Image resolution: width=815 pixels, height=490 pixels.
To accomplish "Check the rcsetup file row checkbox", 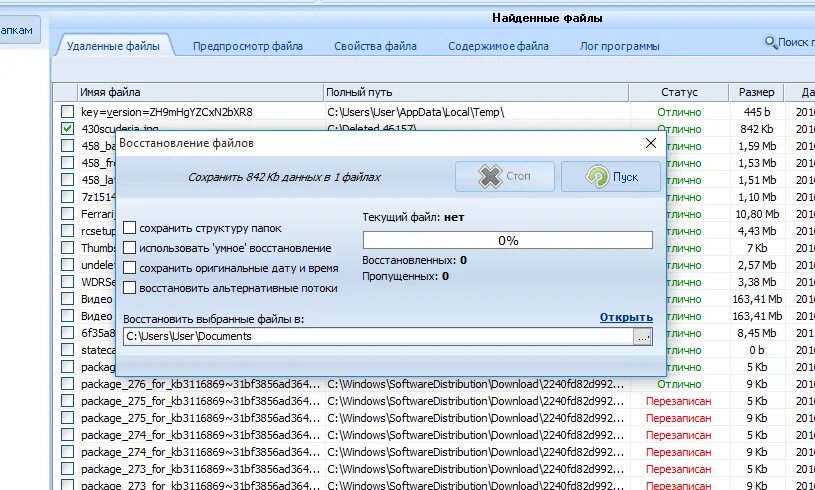I will coord(67,231).
